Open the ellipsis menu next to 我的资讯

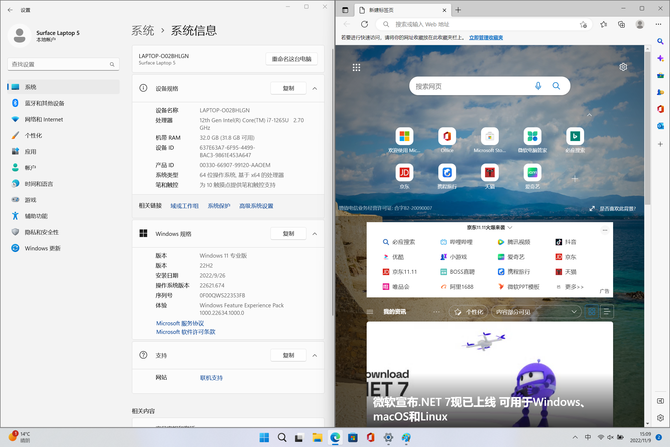coord(436,312)
